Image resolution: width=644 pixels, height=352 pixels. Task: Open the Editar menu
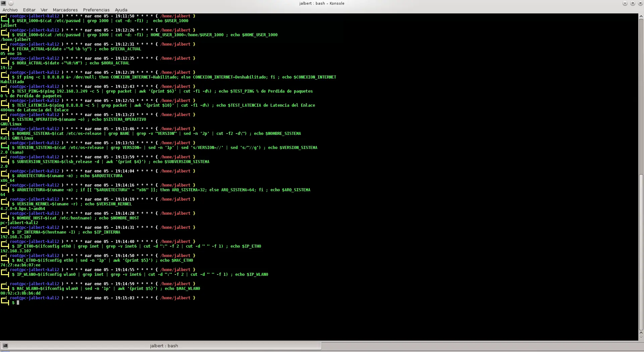pyautogui.click(x=29, y=10)
